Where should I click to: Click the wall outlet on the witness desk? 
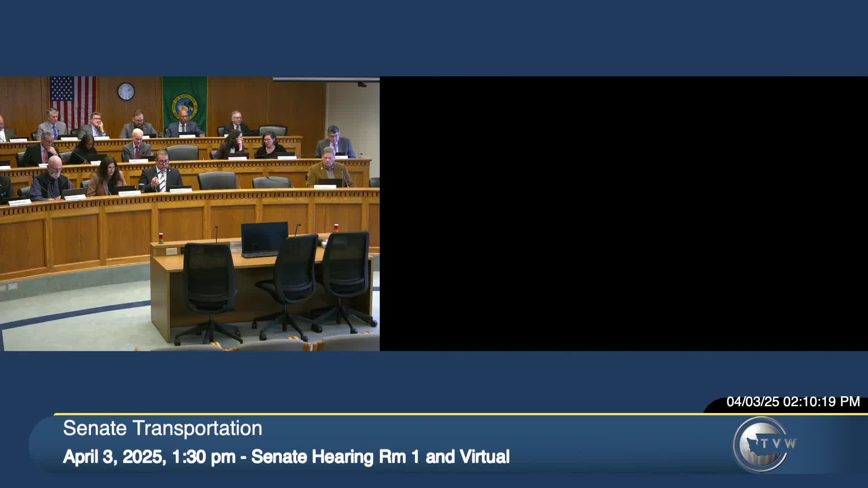point(171,251)
